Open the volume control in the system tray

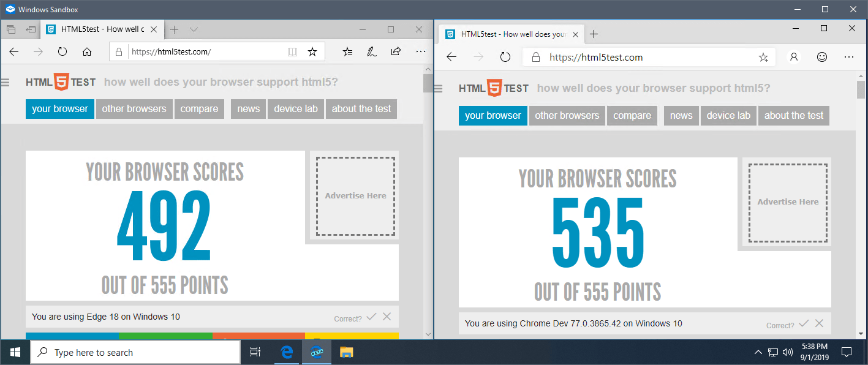coord(788,352)
